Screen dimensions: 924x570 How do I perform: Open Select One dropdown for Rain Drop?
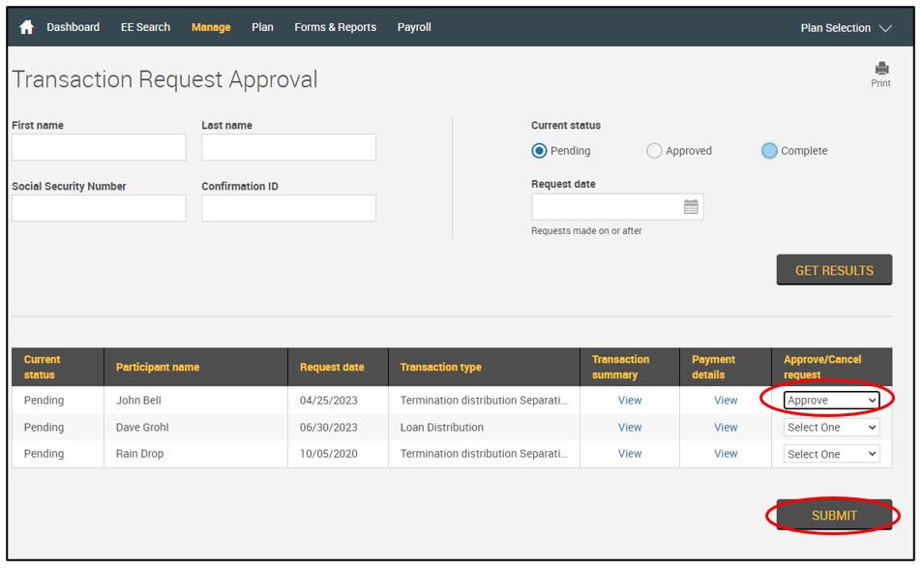click(x=831, y=454)
